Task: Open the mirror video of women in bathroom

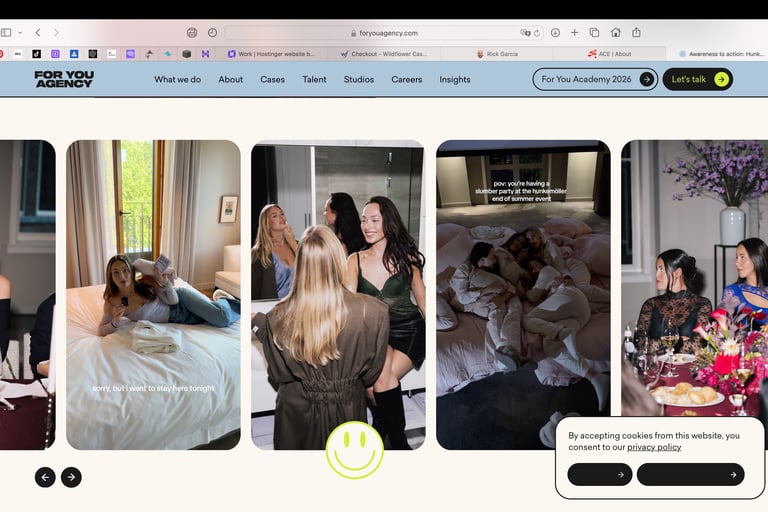Action: pyautogui.click(x=338, y=295)
